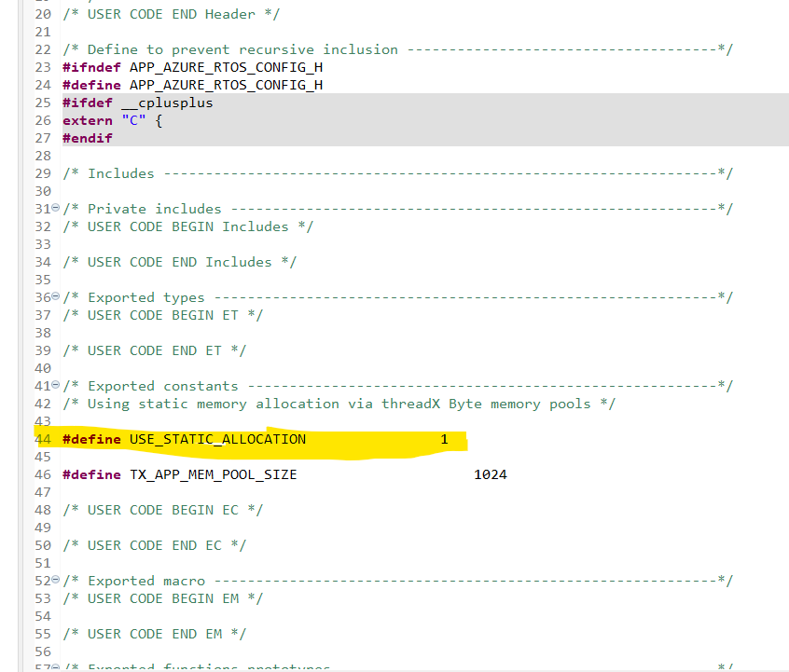Screen dimensions: 789x672
Task: Collapse the Exported macro code section
Action: (53, 580)
